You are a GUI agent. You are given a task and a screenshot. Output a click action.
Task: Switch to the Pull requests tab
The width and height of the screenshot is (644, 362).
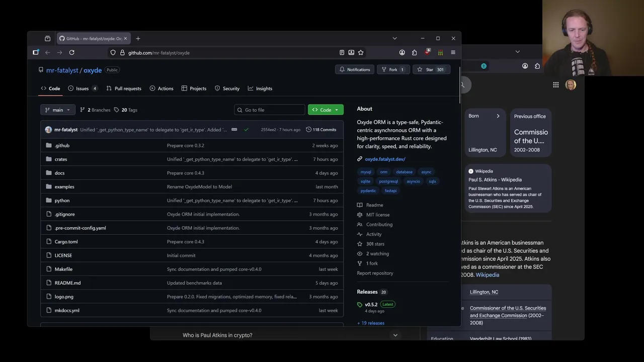click(124, 88)
